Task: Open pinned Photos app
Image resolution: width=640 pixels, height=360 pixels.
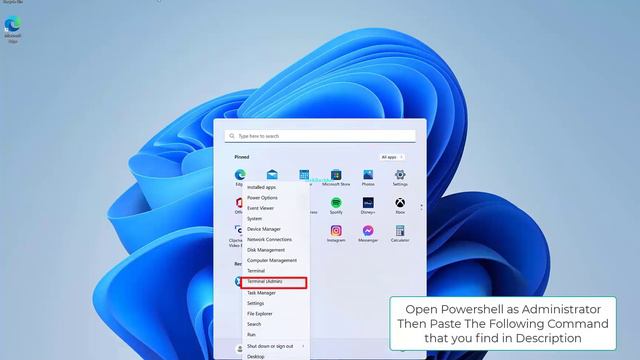Action: [x=368, y=178]
